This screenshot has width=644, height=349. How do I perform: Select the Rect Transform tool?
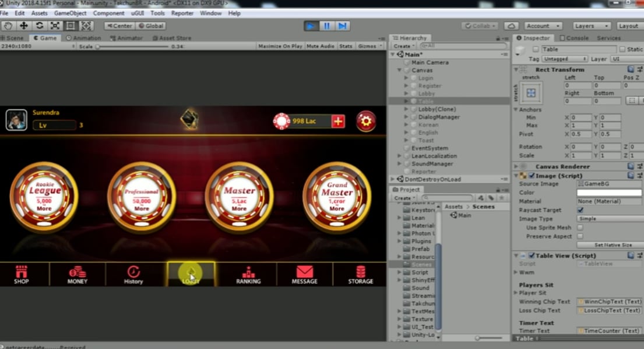[x=71, y=26]
